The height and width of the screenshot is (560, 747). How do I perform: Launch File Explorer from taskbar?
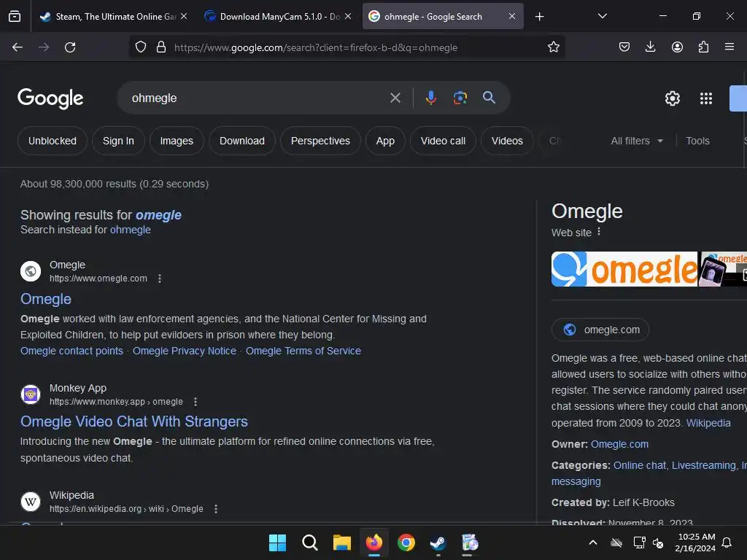click(341, 542)
